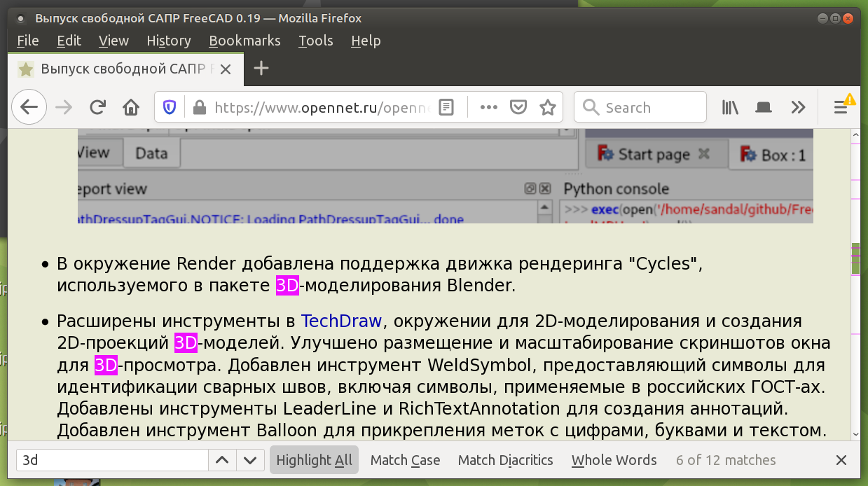
Task: Open the View menu
Action: point(113,41)
